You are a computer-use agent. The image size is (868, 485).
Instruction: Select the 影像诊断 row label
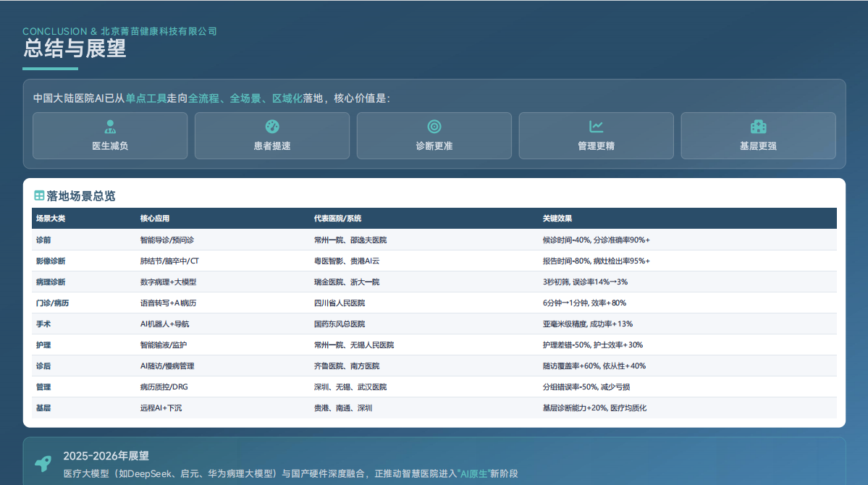[51, 261]
